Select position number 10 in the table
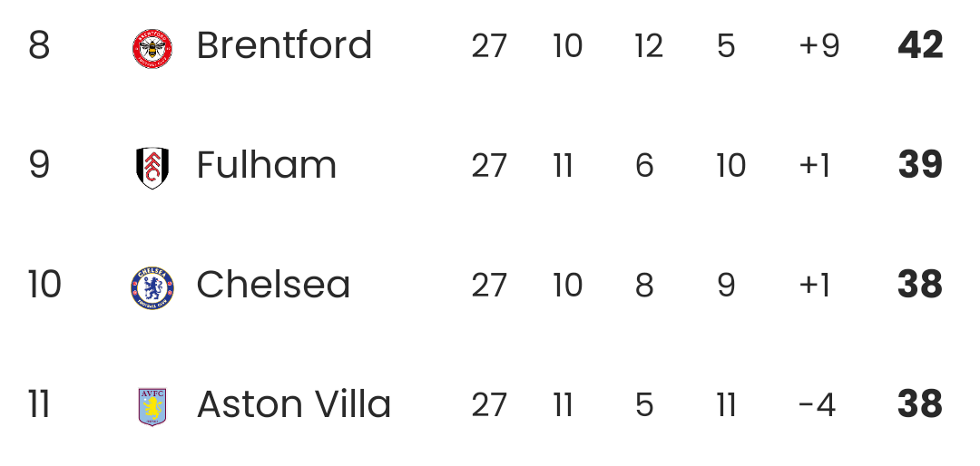Viewport: 980px width, 466px height. click(x=44, y=286)
